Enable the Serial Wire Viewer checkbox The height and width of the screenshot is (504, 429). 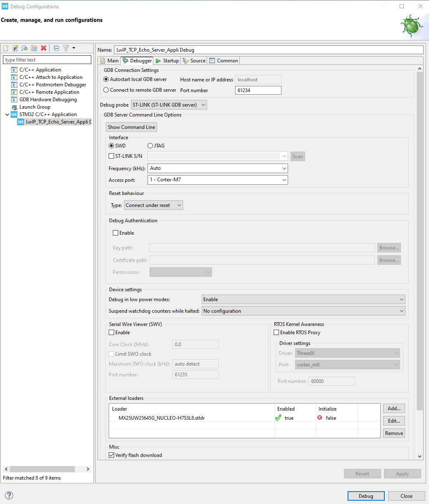pos(112,333)
